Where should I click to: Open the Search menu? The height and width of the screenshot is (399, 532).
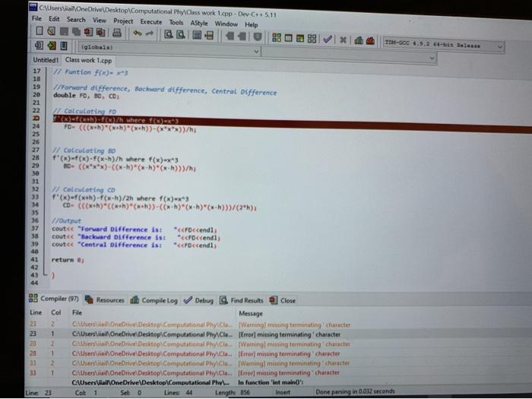click(76, 20)
